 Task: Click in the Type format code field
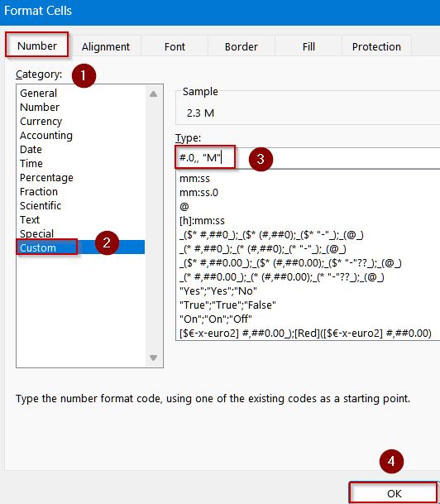(x=308, y=158)
